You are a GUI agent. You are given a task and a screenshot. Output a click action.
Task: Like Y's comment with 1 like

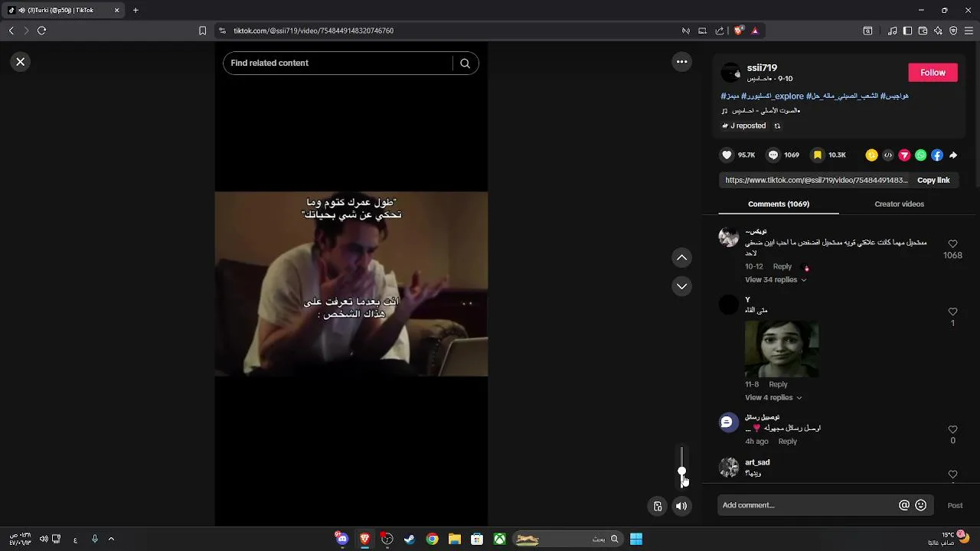(x=952, y=311)
